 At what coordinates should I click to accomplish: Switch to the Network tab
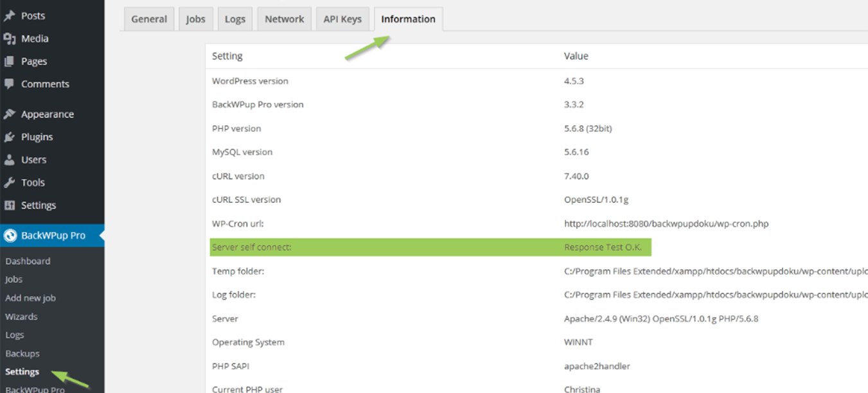(285, 19)
